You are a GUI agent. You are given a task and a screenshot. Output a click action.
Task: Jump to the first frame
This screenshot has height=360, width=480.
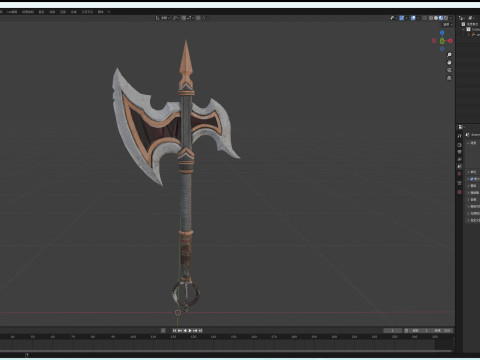point(174,330)
